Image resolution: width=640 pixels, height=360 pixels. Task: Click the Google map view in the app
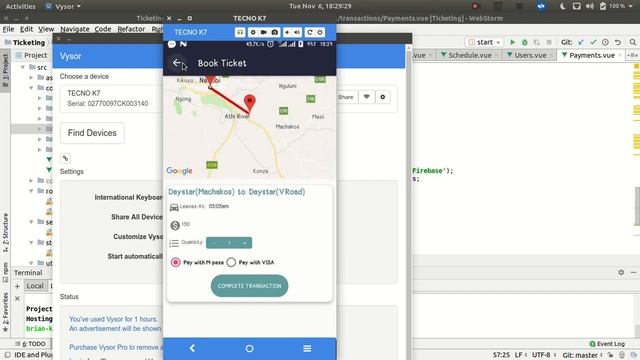click(249, 127)
